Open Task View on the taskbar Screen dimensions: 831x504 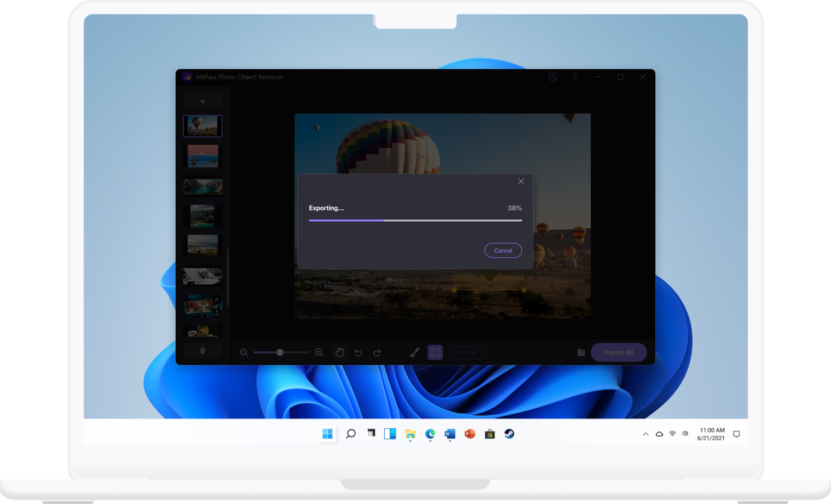click(x=371, y=434)
